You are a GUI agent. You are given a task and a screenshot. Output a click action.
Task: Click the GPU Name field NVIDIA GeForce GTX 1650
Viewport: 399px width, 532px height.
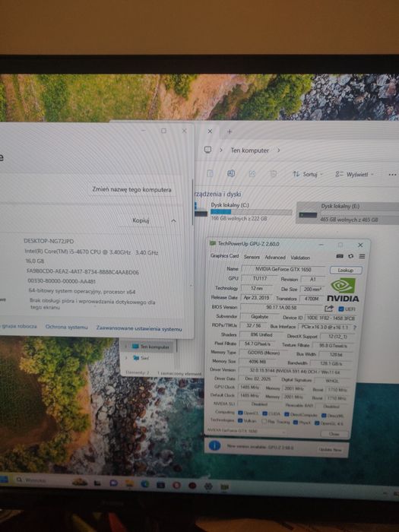point(283,269)
